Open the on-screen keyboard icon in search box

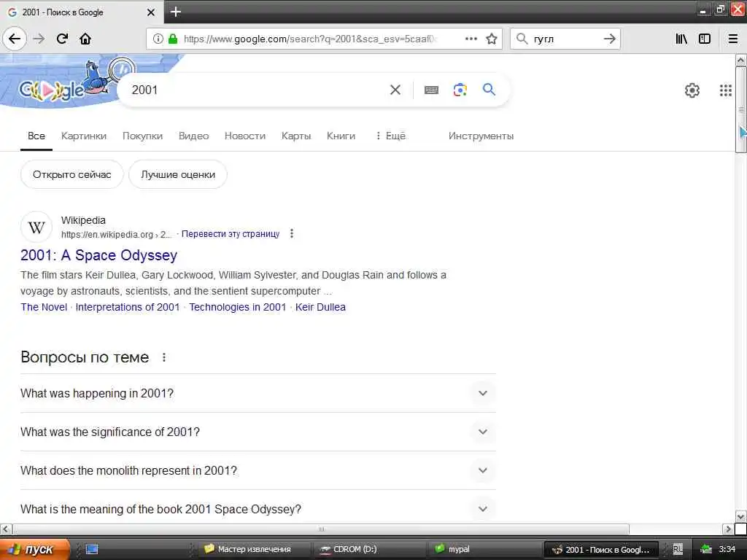(x=431, y=90)
